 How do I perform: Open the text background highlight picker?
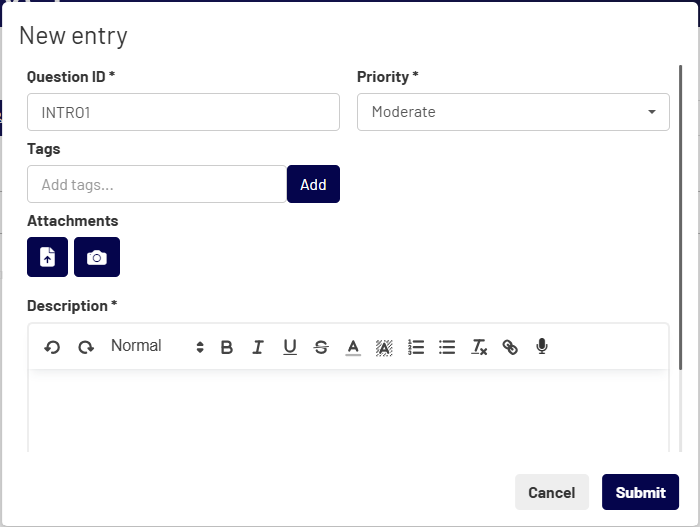[x=384, y=347]
